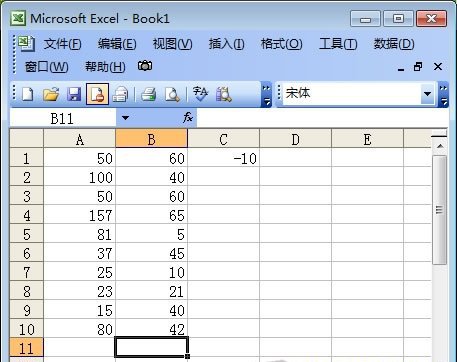Click the Excel workbook icon beside 文件 menu
457x362 pixels.
tap(26, 44)
